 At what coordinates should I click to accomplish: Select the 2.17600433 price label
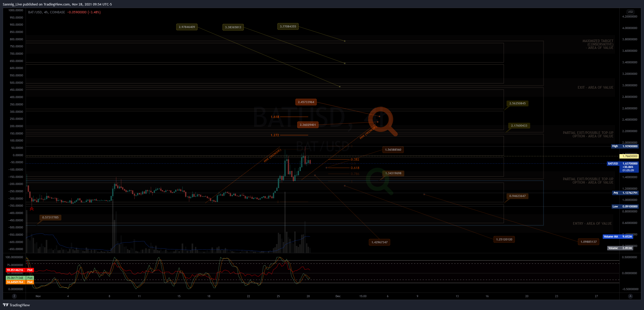519,126
